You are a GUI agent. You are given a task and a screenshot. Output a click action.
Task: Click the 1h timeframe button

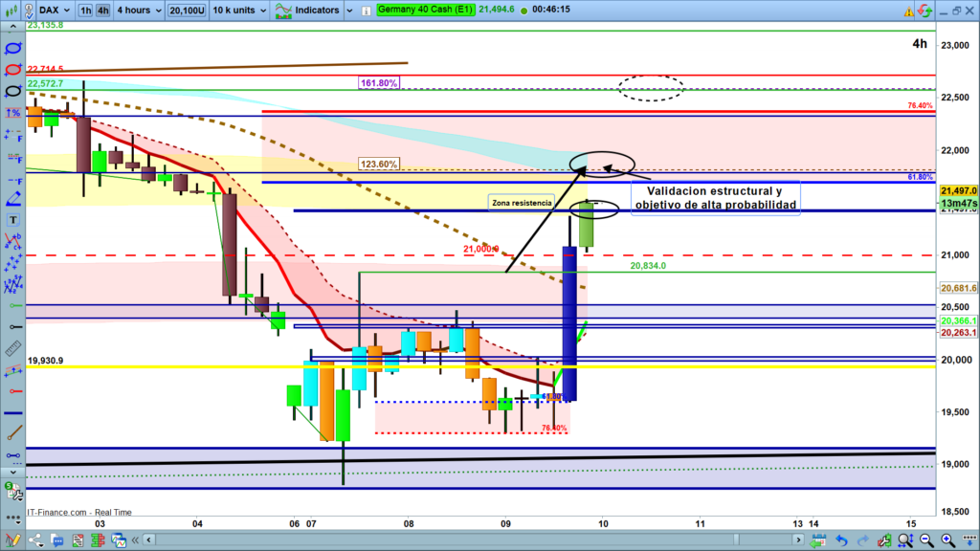[x=86, y=11]
